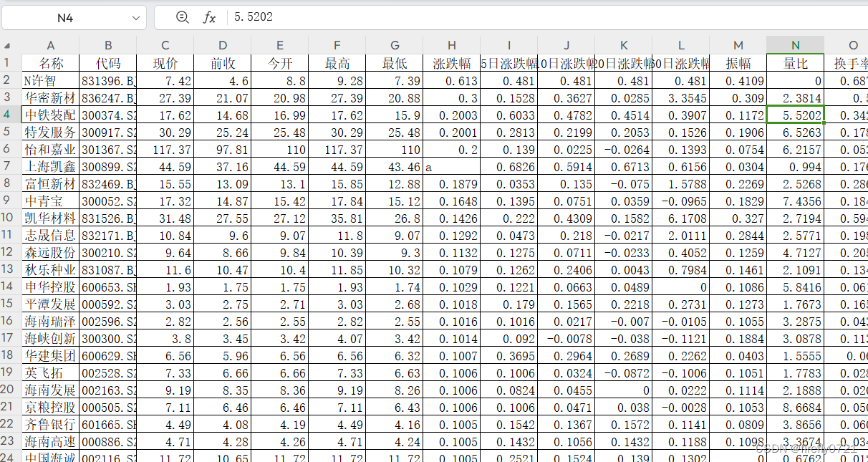Viewport: 868px width, 462px height.
Task: Click the 最高 header cell
Action: click(x=337, y=63)
